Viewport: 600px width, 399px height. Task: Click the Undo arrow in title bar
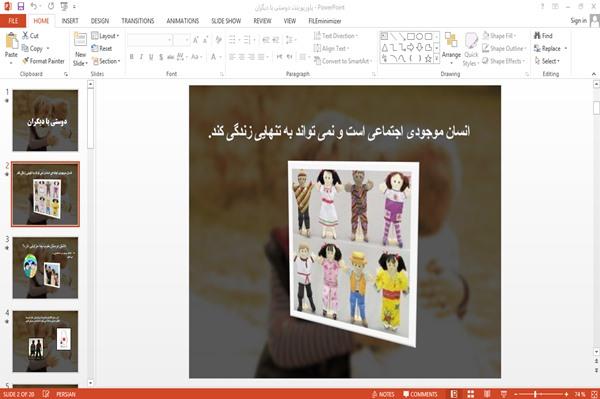pos(34,7)
